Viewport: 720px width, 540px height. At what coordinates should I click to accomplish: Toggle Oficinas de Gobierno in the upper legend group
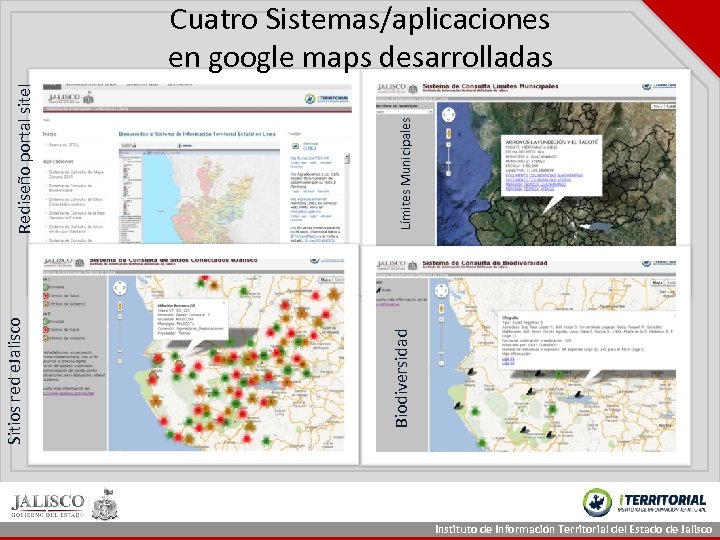click(64, 304)
